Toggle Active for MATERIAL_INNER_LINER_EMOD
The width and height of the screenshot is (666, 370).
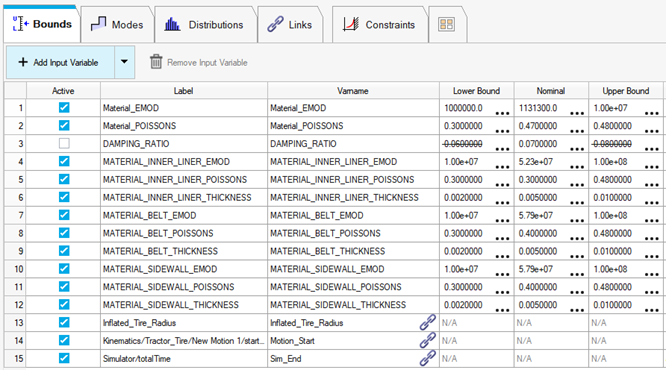(x=64, y=161)
